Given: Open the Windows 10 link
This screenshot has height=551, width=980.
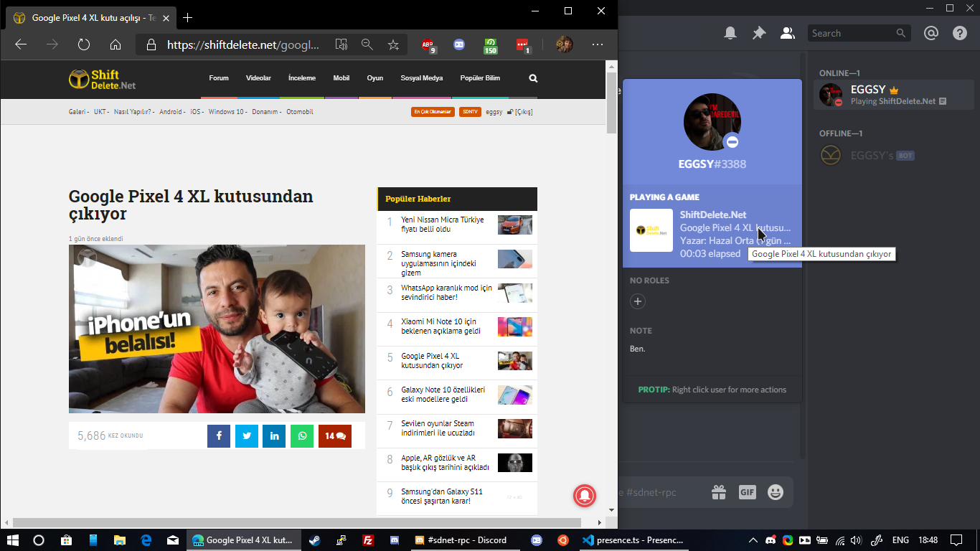Looking at the screenshot, I should coord(227,112).
